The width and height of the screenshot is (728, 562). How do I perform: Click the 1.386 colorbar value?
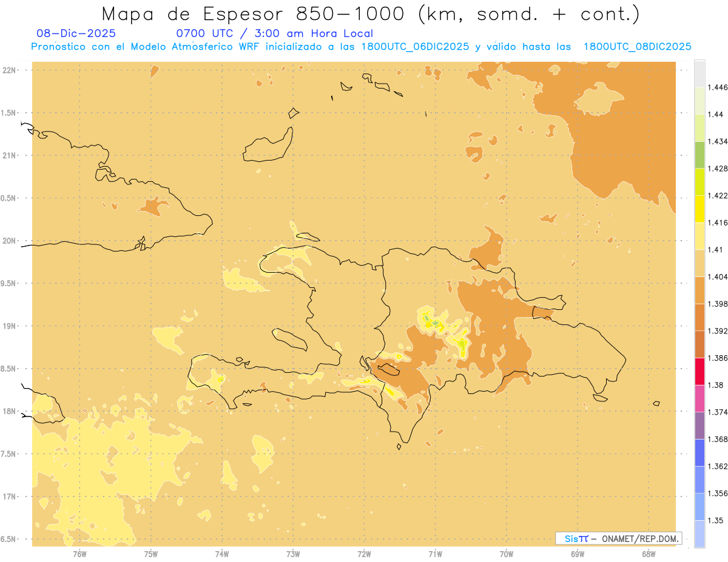pyautogui.click(x=718, y=358)
